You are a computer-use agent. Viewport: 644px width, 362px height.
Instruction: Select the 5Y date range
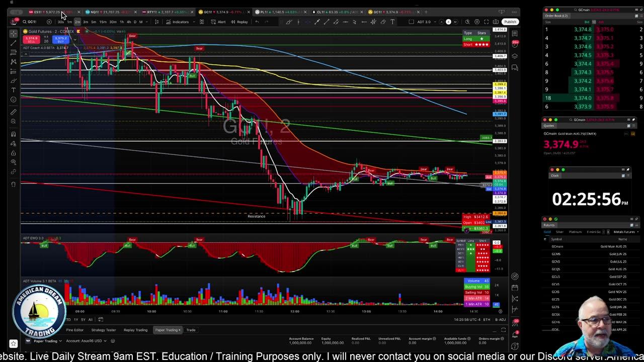pos(84,319)
